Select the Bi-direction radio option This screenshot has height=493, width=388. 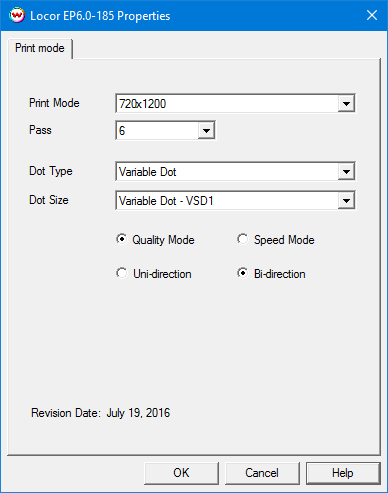(243, 273)
